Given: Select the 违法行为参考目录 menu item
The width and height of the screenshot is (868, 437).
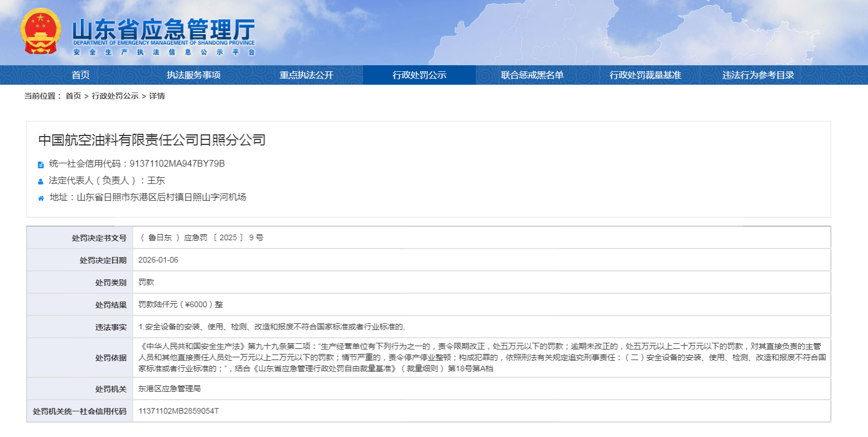Looking at the screenshot, I should [x=758, y=75].
